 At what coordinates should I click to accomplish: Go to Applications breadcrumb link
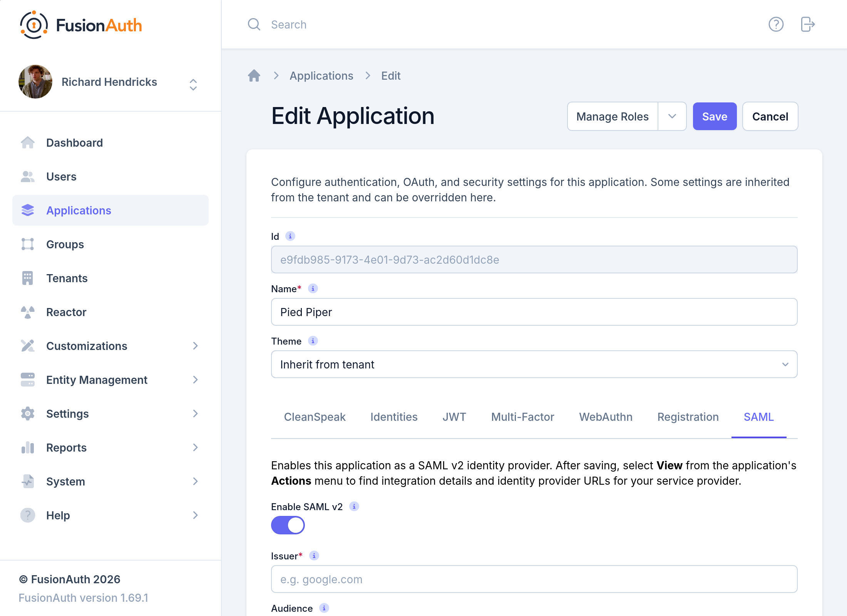(321, 75)
